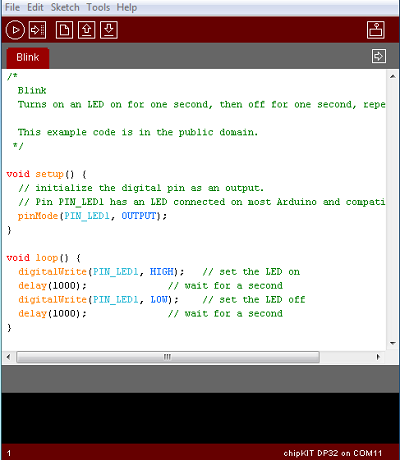This screenshot has width=400, height=460.
Task: Select the Blink sketch tab
Action: click(28, 58)
